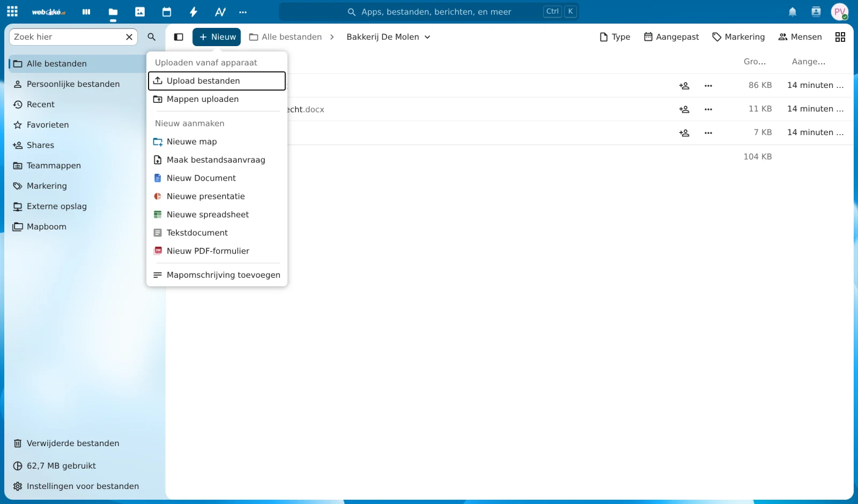Click the share icon for the 7 KB file
Viewport: 858px width, 504px height.
click(684, 133)
